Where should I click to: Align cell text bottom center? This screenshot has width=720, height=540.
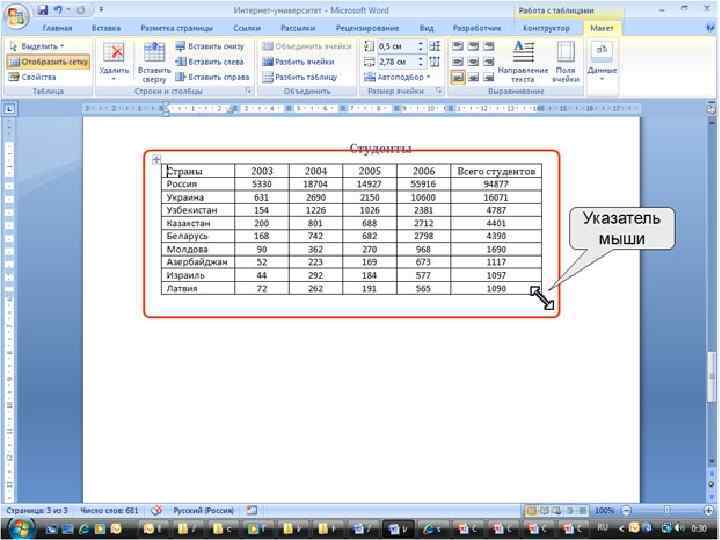(x=473, y=77)
